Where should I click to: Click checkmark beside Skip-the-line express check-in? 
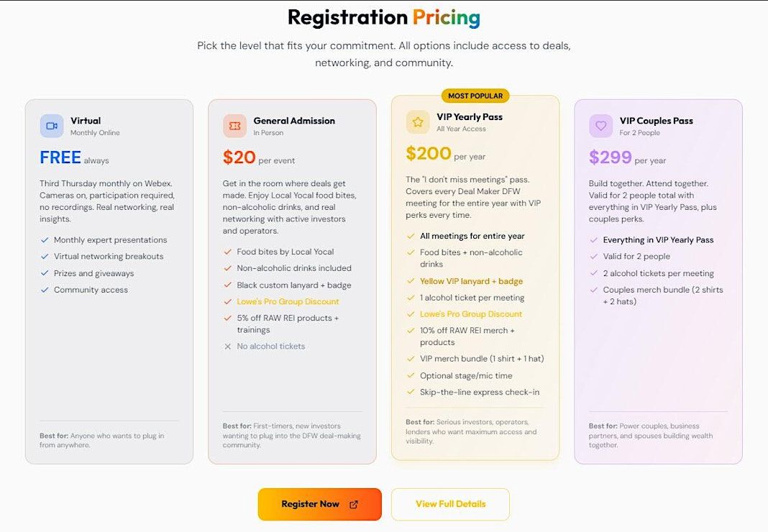pyautogui.click(x=411, y=393)
